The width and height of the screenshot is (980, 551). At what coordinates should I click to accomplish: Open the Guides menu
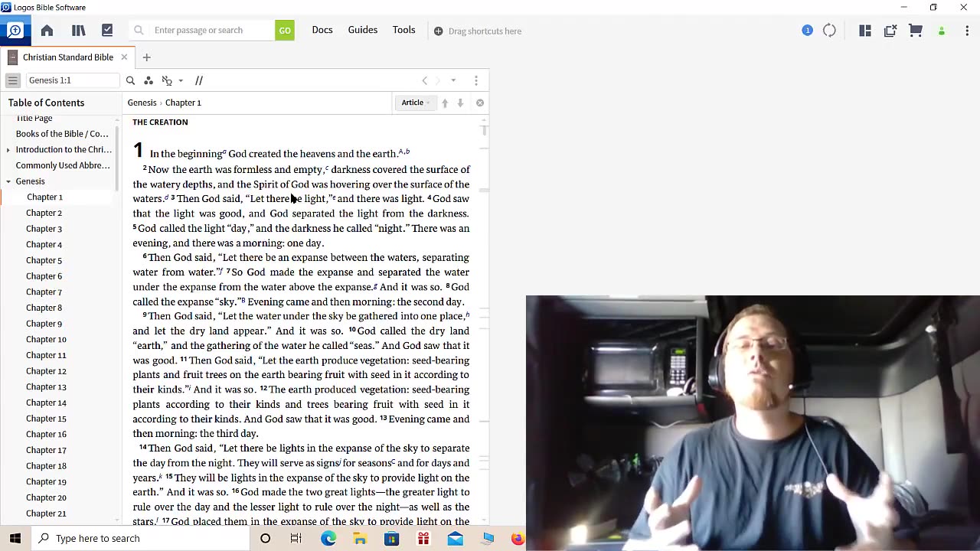[363, 30]
